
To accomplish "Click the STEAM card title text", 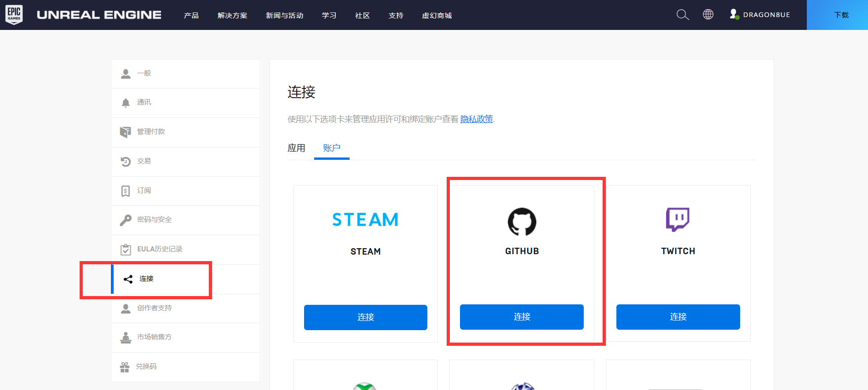I will point(365,251).
